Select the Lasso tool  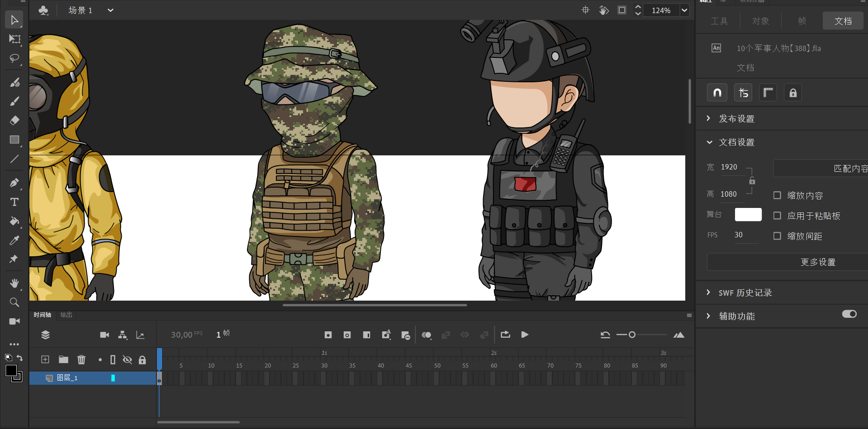click(14, 59)
